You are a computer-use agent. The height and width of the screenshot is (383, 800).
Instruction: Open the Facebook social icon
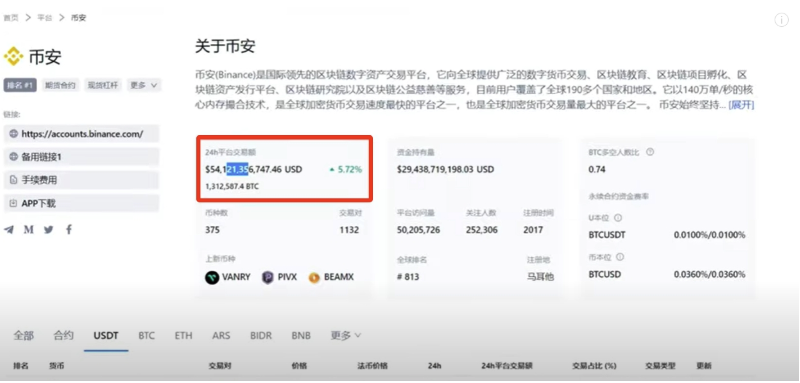pyautogui.click(x=69, y=229)
